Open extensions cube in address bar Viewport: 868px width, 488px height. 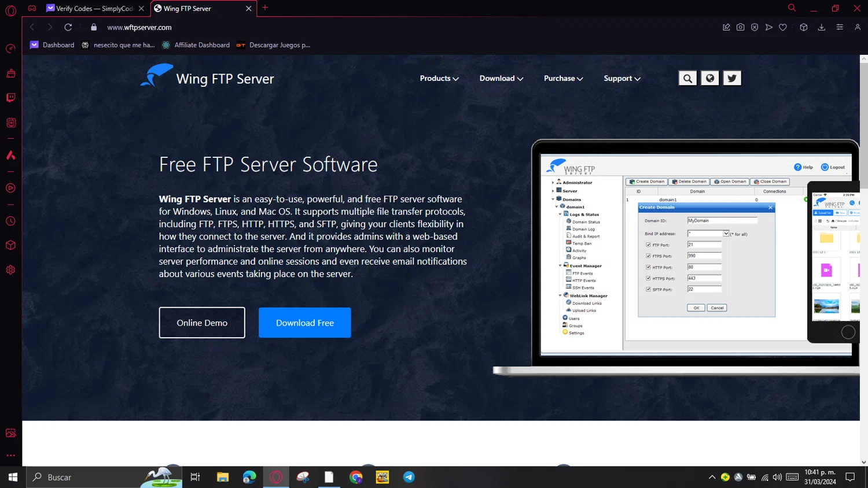coord(804,27)
